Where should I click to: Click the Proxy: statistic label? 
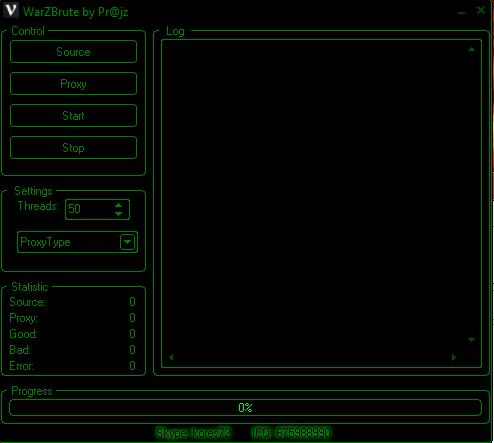23,318
